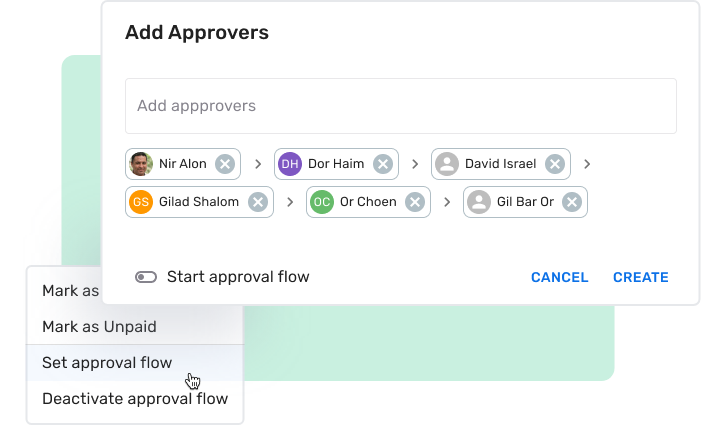Click the arrow after Dor Haim
The image size is (701, 425).
pos(414,164)
